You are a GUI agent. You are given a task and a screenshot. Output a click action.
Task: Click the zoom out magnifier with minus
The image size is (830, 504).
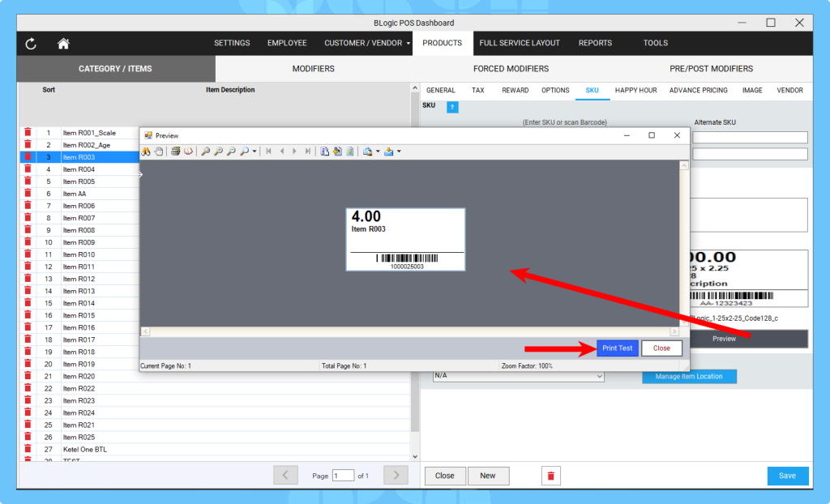(231, 152)
